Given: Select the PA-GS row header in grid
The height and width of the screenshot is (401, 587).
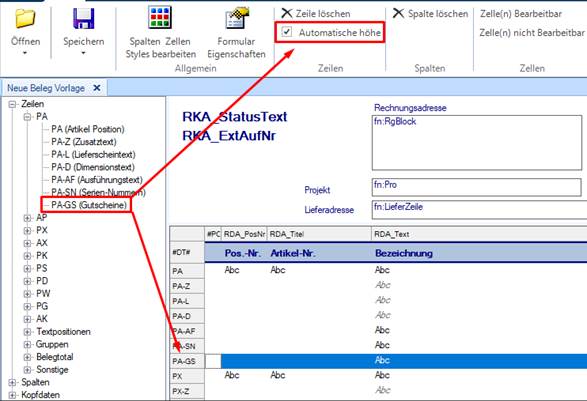Looking at the screenshot, I should (x=187, y=361).
